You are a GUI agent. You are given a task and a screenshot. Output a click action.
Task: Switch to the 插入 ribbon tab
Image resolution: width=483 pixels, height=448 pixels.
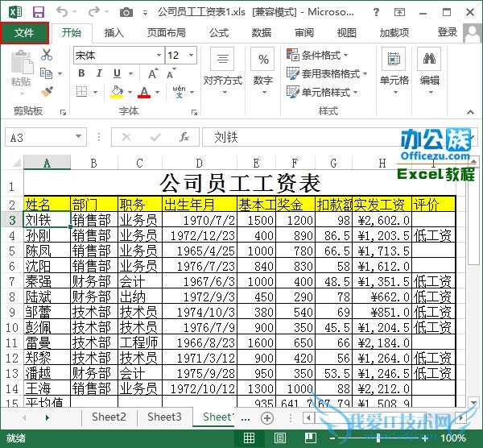coord(114,33)
